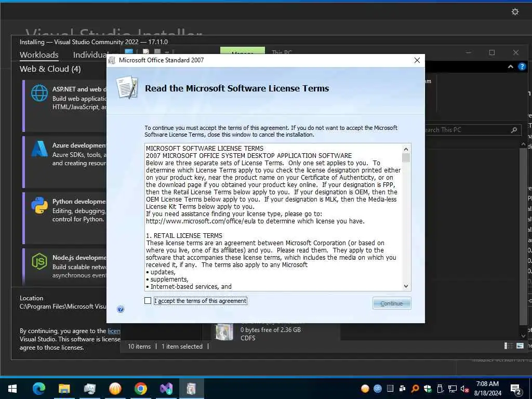The image size is (532, 399).
Task: Select the ASP.NET and web development workload
Action: pyautogui.click(x=64, y=105)
